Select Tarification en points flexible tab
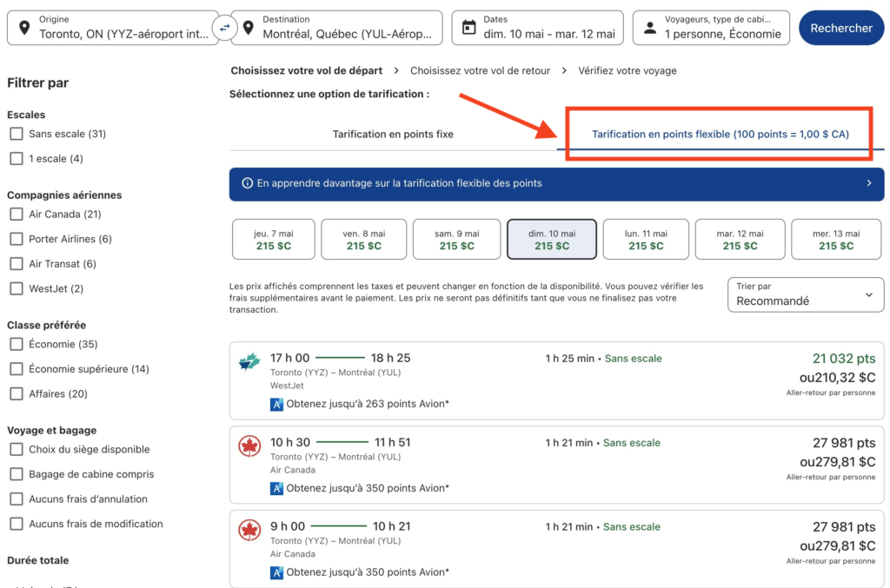 coord(720,135)
